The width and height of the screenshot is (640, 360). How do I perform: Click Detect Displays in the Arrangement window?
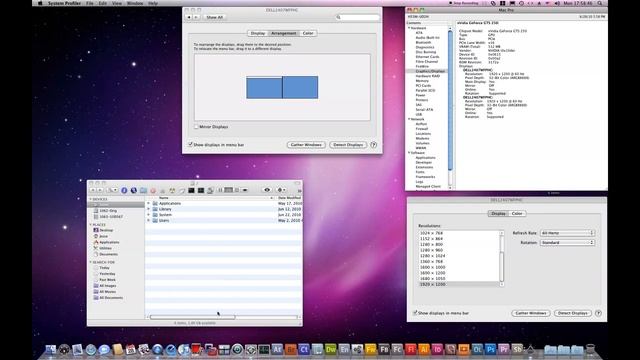pyautogui.click(x=348, y=144)
